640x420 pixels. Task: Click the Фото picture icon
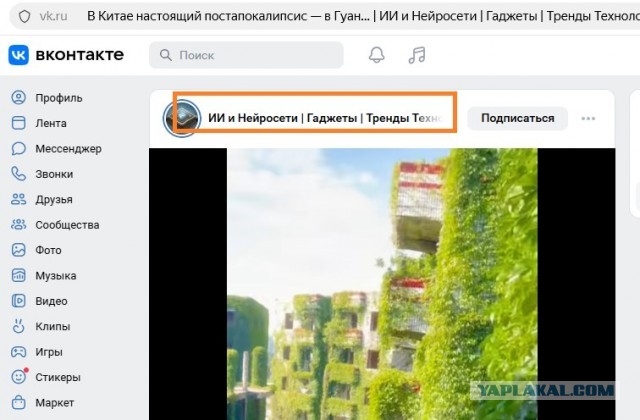(x=18, y=250)
